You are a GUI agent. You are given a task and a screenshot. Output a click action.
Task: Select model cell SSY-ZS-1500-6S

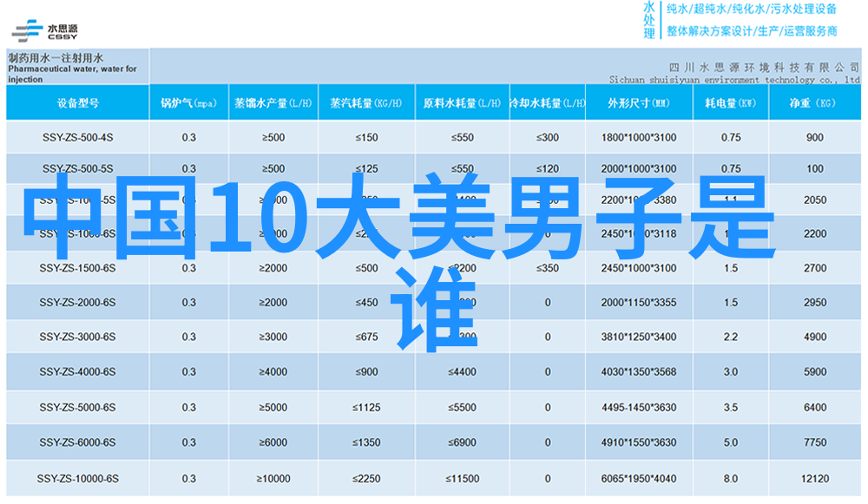click(77, 268)
